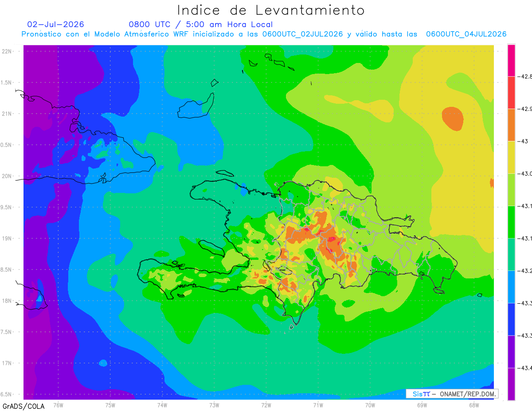This screenshot has height=411, width=532.
Task: Click the '0800 UTC / 5:00 am Hora Local' time
Action: click(200, 24)
